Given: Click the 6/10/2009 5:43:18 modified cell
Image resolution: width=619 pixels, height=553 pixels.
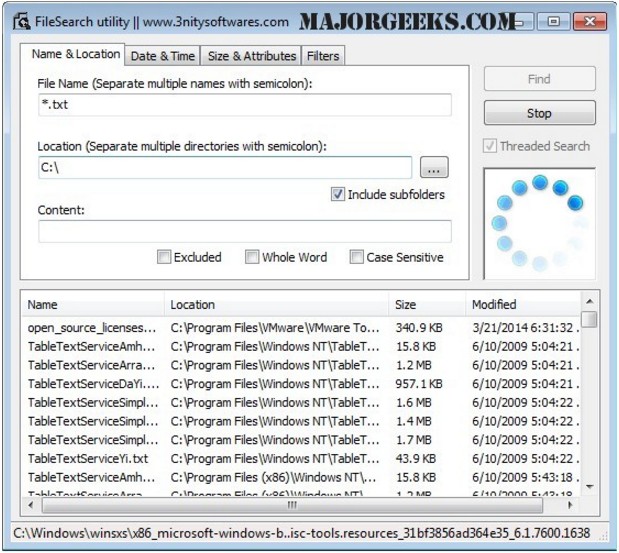Looking at the screenshot, I should [525, 477].
